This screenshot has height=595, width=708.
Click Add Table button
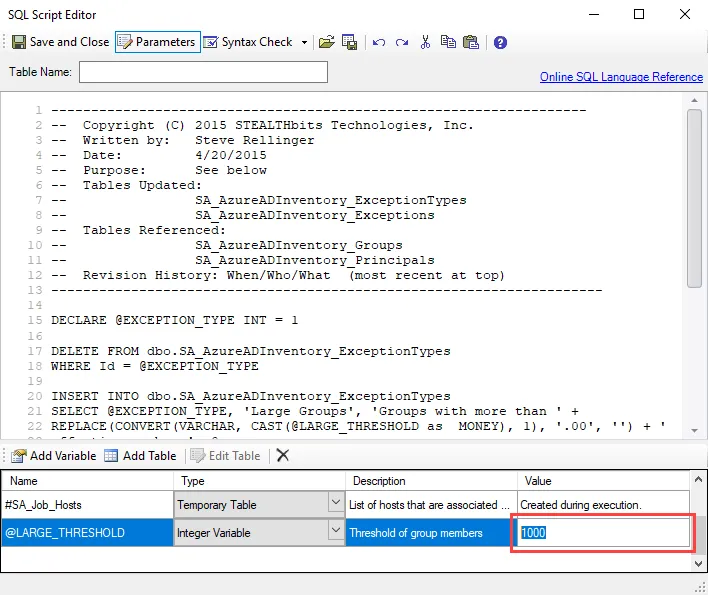pos(140,456)
